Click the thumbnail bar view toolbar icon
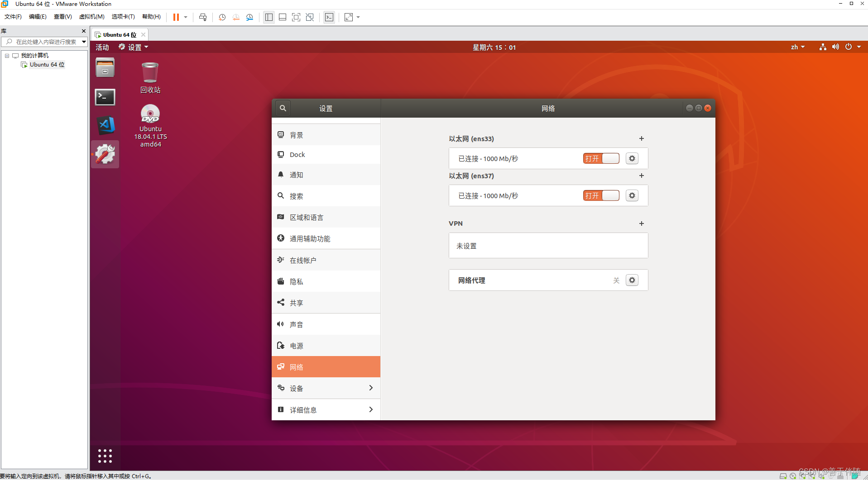This screenshot has width=868, height=480. pos(283,17)
